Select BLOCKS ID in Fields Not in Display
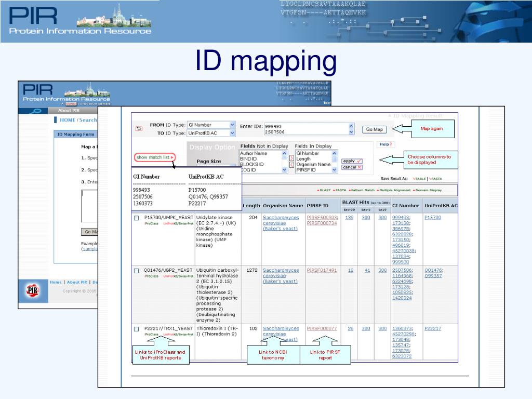Viewport: 532px width, 399px height. click(252, 164)
